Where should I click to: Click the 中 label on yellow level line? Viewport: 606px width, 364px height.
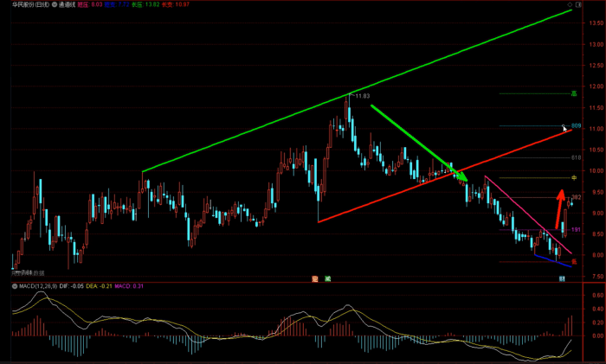tap(573, 177)
